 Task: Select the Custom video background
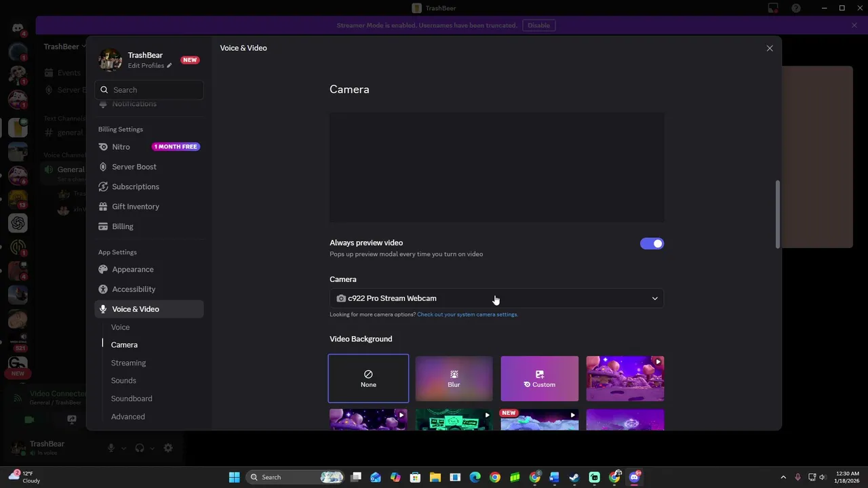pos(539,378)
